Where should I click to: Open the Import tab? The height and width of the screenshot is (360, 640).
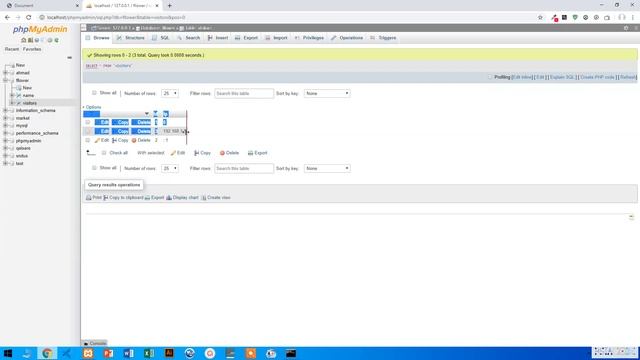point(276,38)
